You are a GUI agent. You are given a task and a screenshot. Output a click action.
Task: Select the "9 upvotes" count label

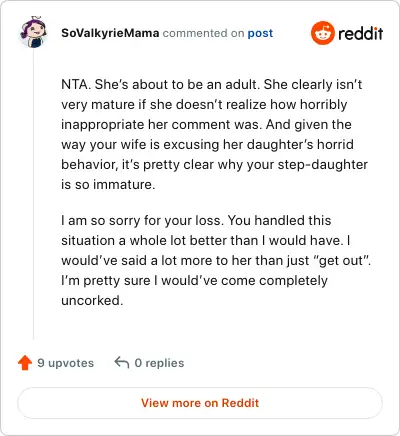tap(66, 363)
